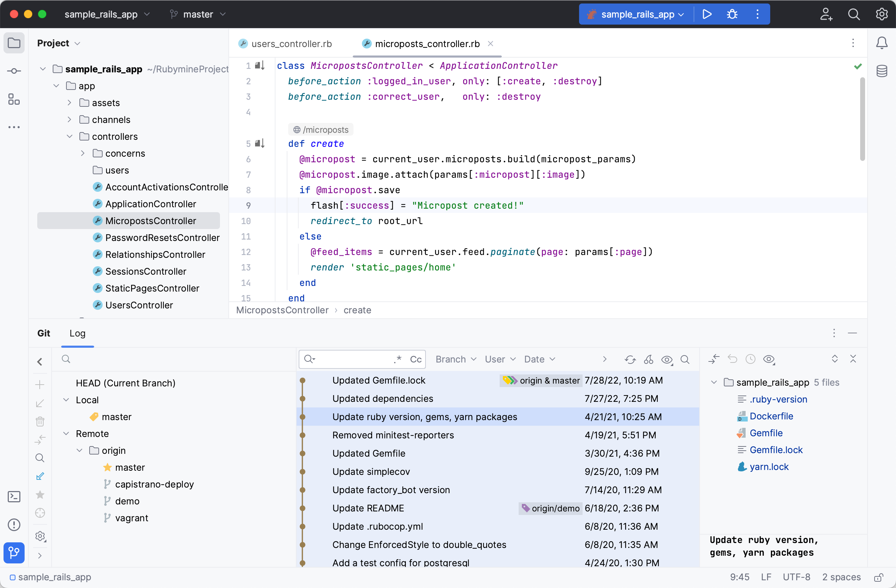Image resolution: width=896 pixels, height=588 pixels.
Task: Start debugging with the bug icon
Action: 732,14
